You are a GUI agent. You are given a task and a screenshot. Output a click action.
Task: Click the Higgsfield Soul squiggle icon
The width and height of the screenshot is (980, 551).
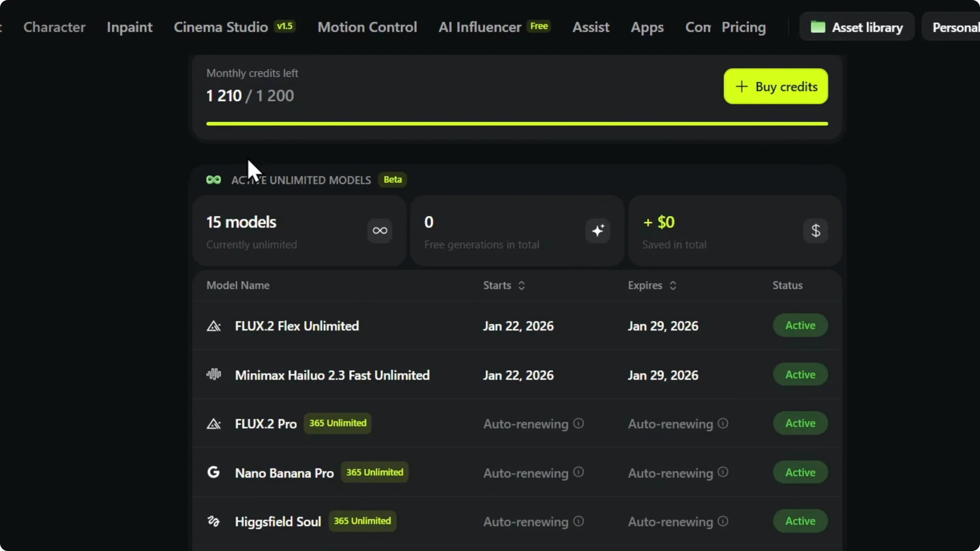[x=213, y=521]
